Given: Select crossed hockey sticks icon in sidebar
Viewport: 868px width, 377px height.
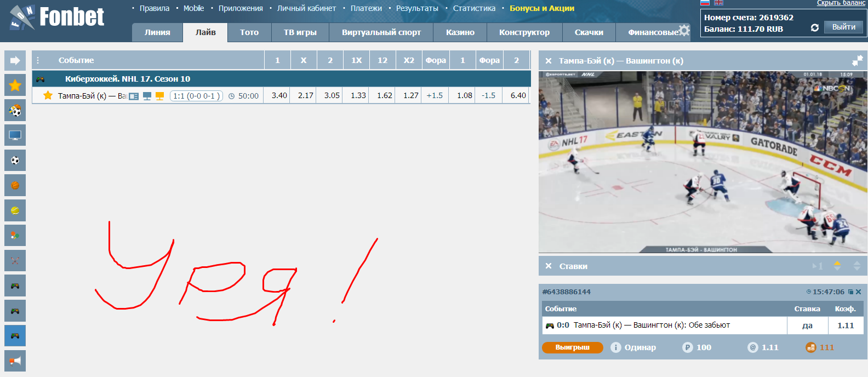Looking at the screenshot, I should tap(15, 261).
